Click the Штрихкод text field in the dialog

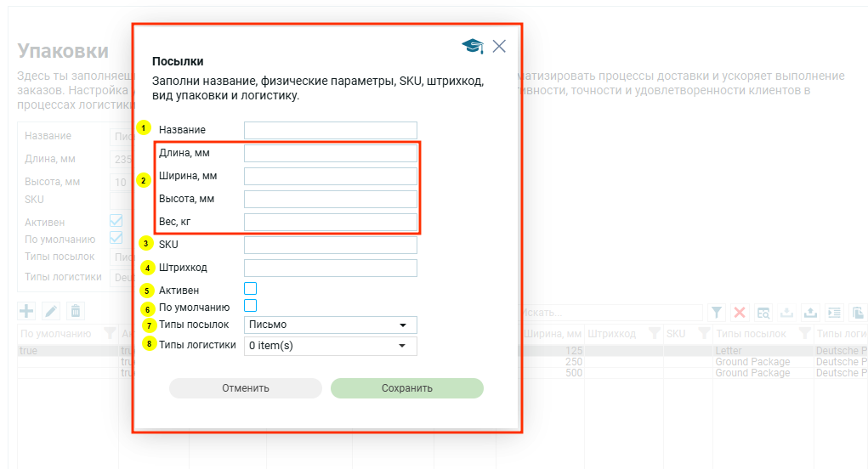click(330, 268)
